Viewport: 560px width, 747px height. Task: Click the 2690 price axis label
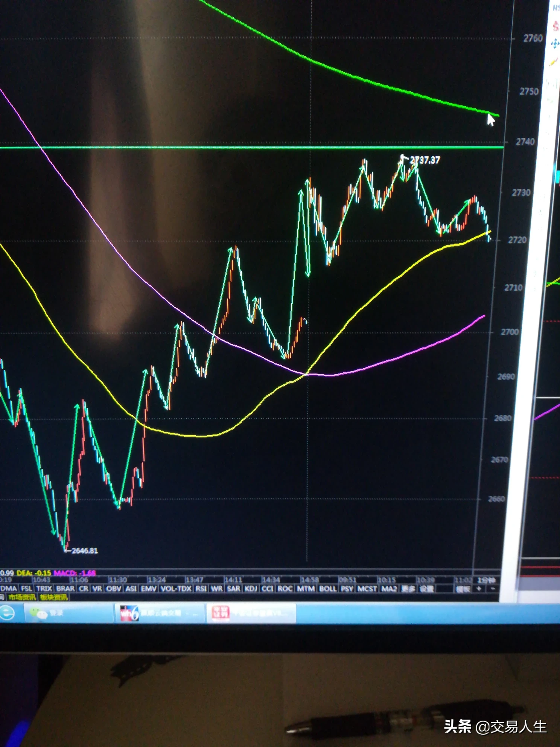coord(507,377)
